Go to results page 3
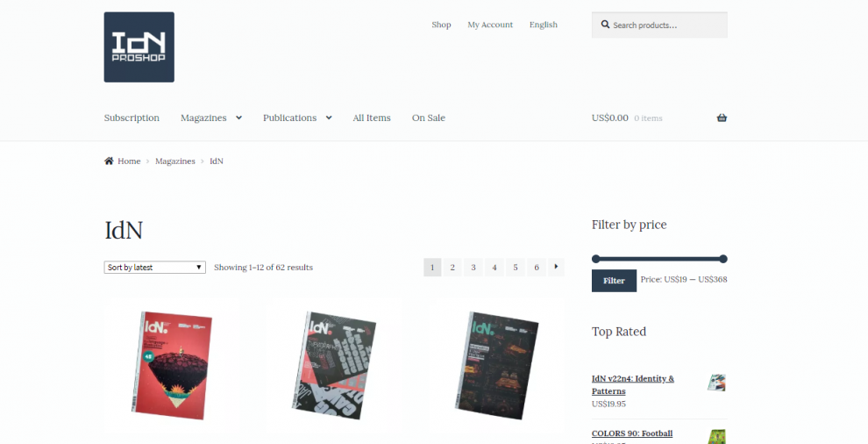The width and height of the screenshot is (868, 444). [x=473, y=267]
